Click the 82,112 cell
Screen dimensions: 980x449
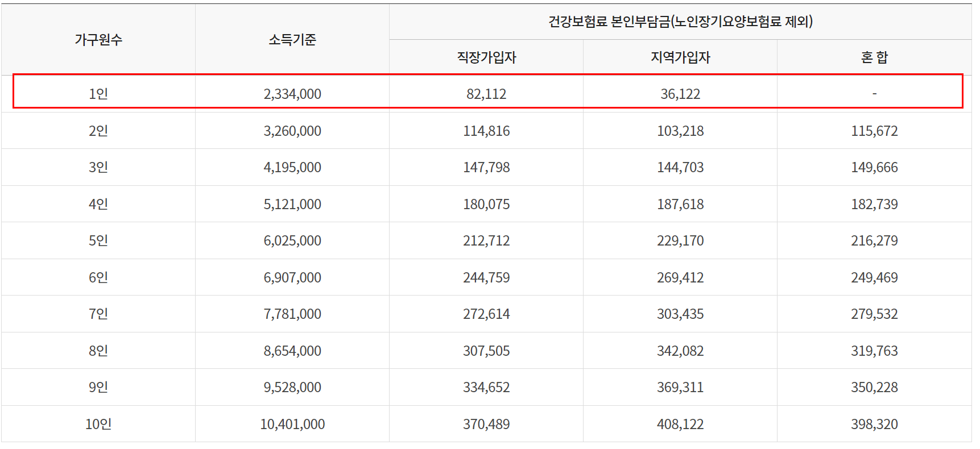486,94
